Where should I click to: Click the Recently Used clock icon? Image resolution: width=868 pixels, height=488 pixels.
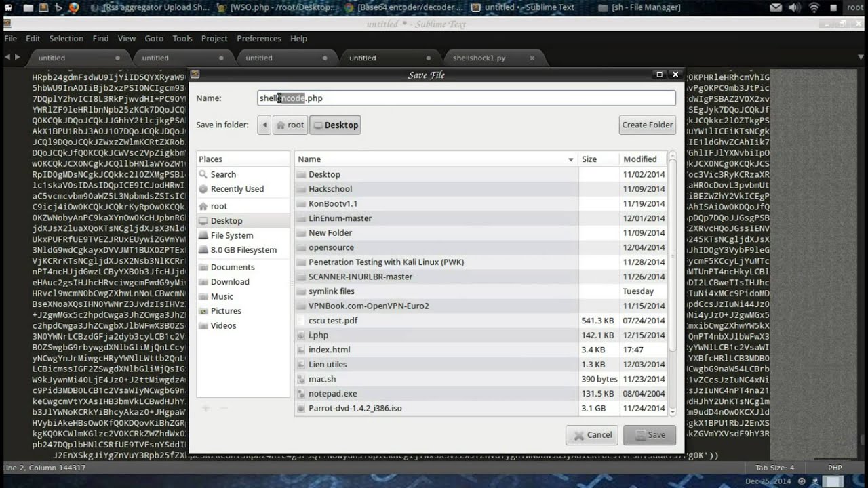point(203,189)
